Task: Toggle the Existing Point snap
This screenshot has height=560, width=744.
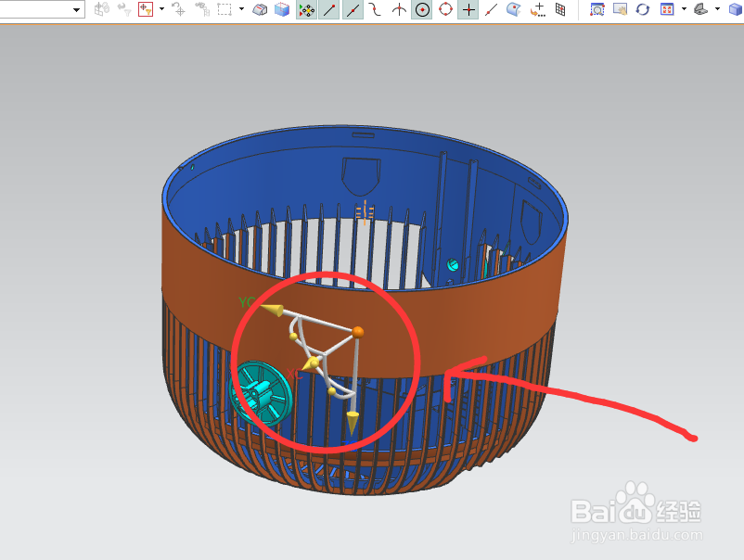Action: tap(468, 10)
